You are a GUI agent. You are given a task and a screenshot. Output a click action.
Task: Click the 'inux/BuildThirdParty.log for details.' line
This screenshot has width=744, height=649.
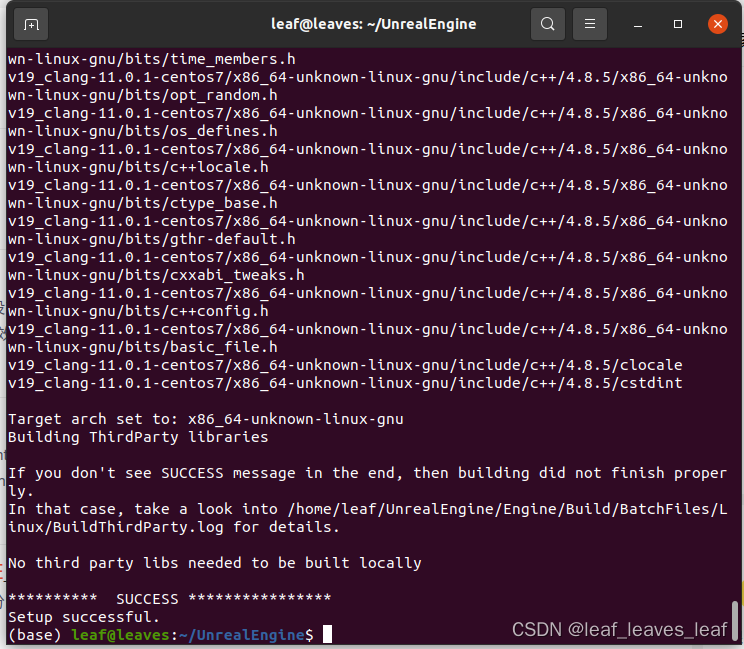174,527
